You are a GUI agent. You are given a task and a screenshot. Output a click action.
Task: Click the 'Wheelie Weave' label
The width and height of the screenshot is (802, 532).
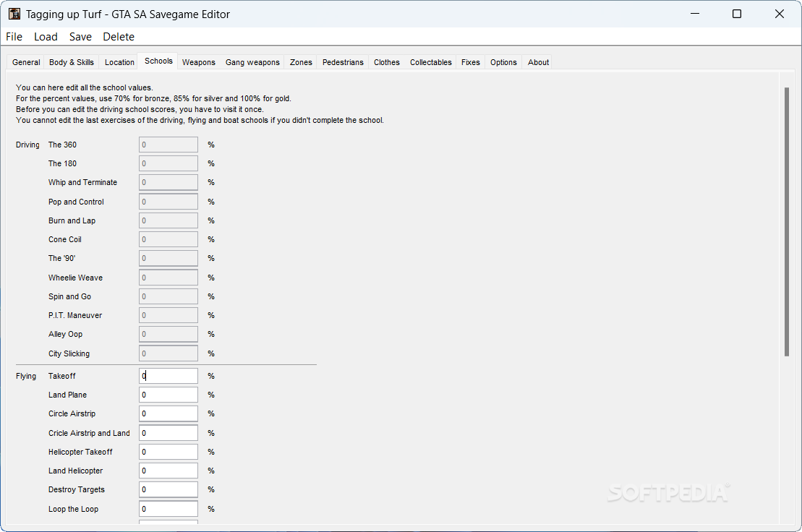76,278
